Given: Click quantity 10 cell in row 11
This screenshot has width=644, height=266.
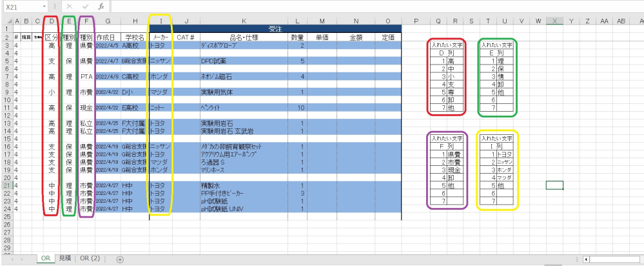Looking at the screenshot, I should [297, 108].
